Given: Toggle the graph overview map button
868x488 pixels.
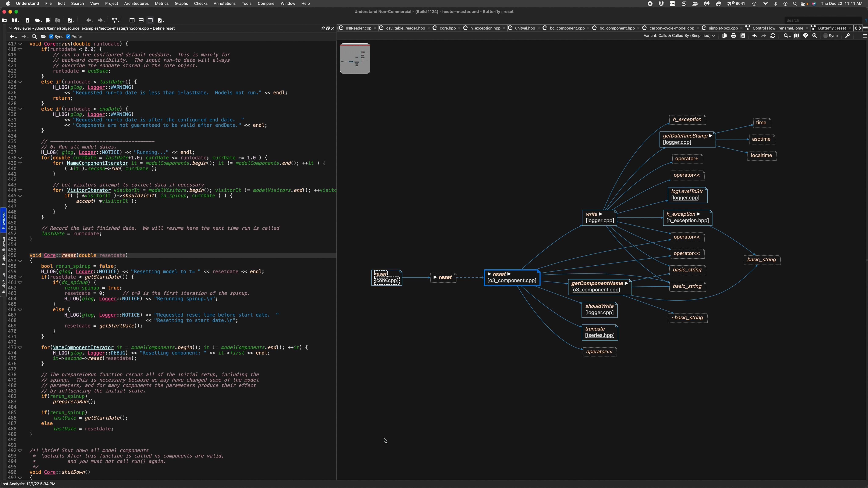Looking at the screenshot, I should tap(797, 36).
